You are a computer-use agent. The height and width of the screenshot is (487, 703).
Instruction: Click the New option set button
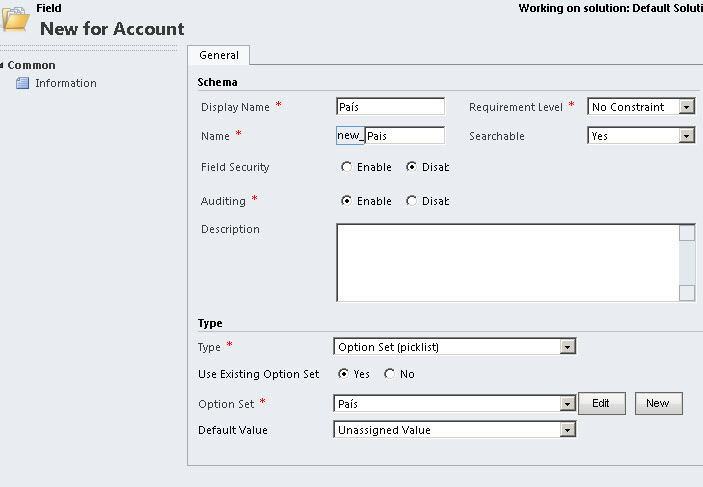(657, 403)
